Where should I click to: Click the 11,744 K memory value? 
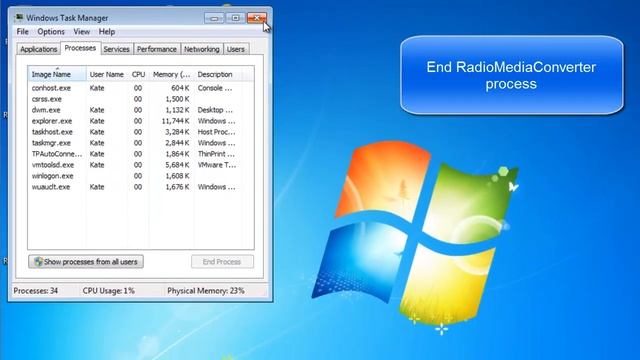pos(176,121)
